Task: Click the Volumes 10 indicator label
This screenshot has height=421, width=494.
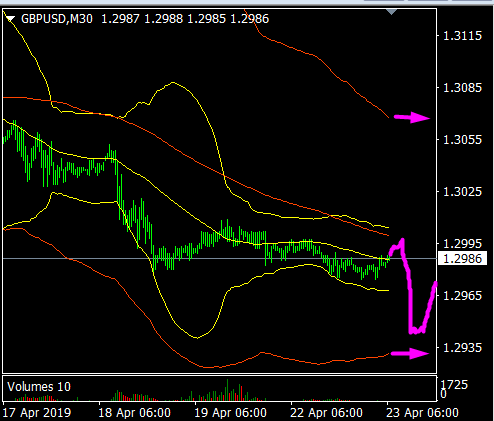Action: point(39,387)
